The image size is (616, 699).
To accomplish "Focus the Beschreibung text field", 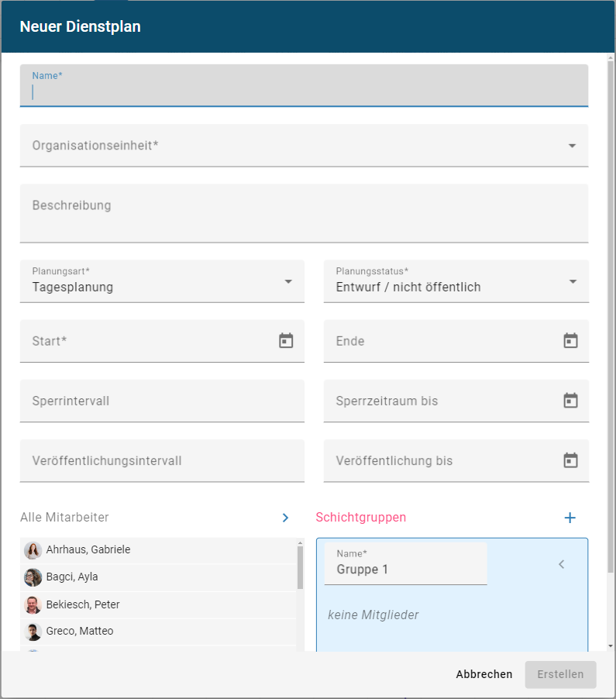I will point(304,213).
